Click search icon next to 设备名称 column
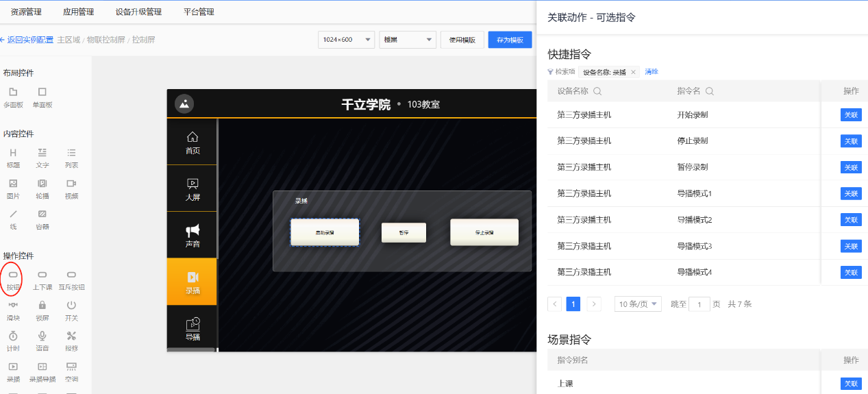The image size is (868, 394). (597, 91)
